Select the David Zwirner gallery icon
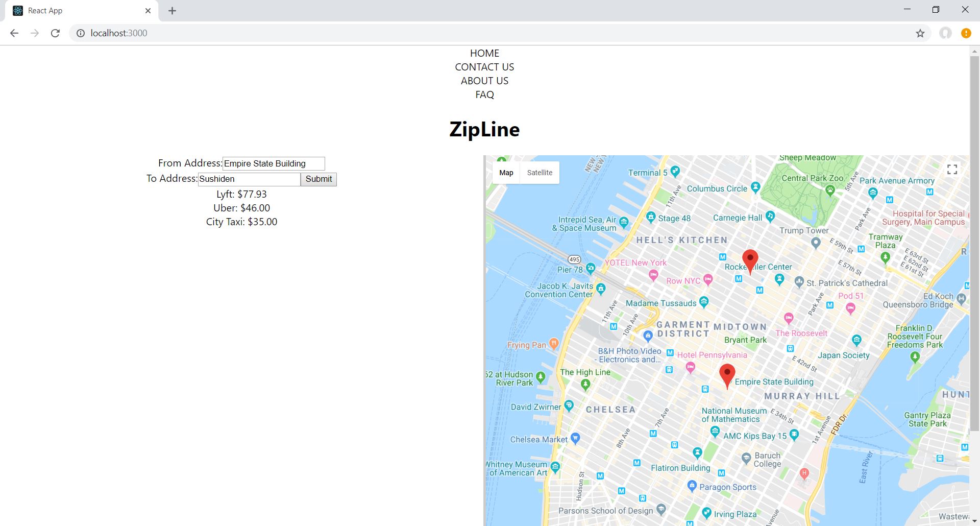 (x=569, y=406)
